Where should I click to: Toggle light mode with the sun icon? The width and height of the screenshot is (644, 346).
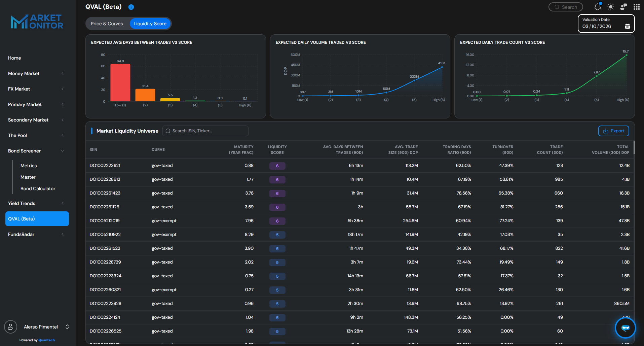pyautogui.click(x=610, y=7)
